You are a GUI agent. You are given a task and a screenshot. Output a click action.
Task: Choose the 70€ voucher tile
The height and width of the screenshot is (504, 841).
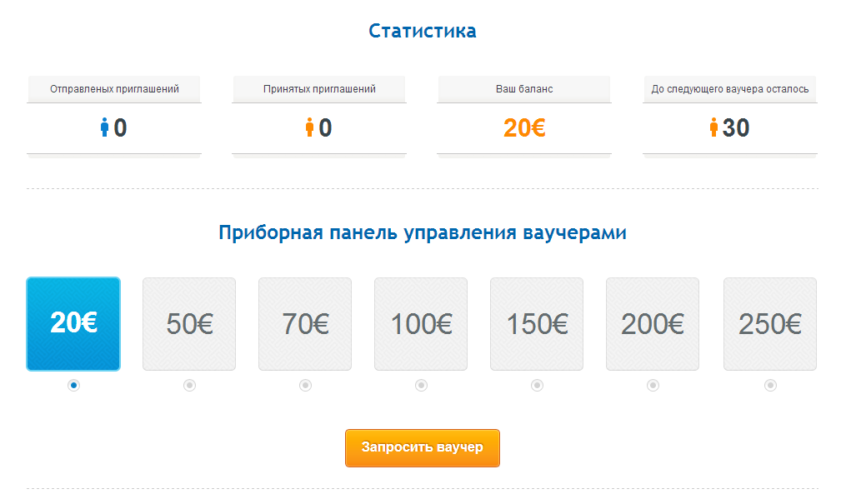[x=305, y=324]
